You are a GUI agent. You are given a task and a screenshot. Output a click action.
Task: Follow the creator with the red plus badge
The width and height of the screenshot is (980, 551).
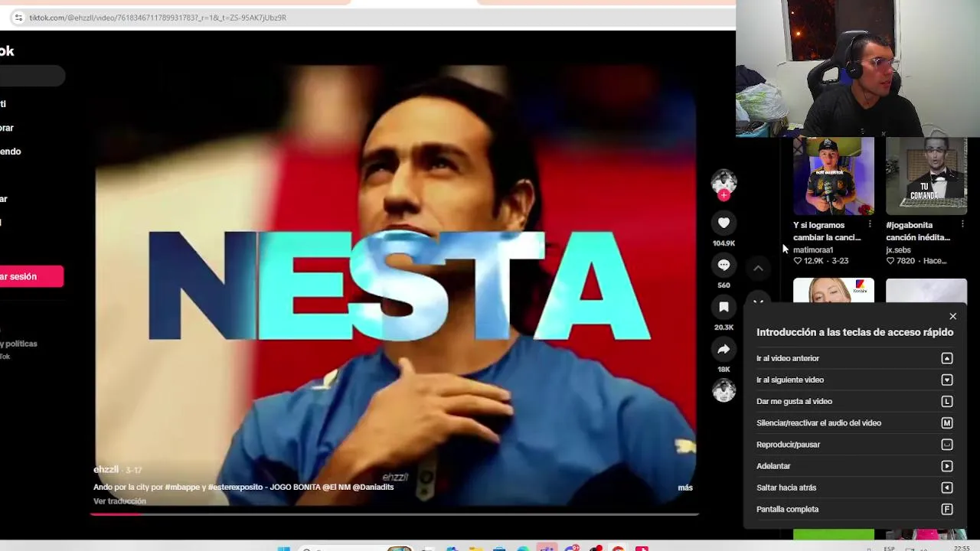[x=724, y=195]
